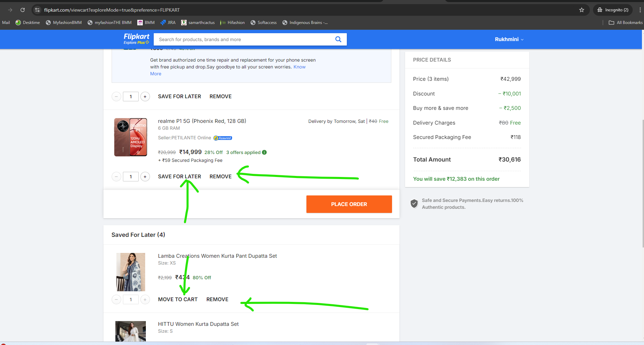The height and width of the screenshot is (345, 644).
Task: Open the BMM bookmark
Action: [x=146, y=23]
